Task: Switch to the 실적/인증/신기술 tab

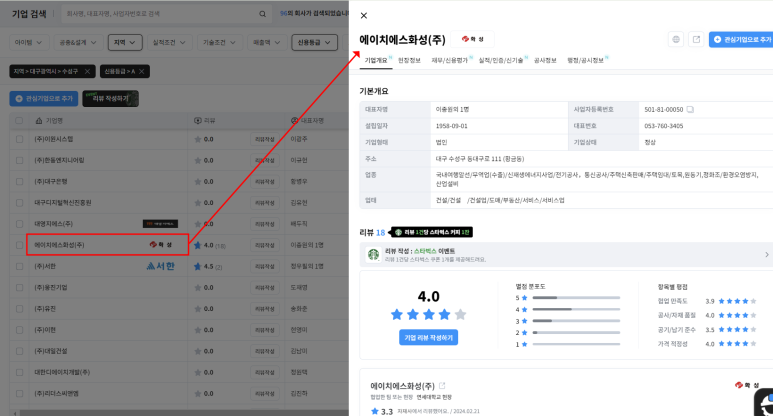Action: tap(501, 60)
